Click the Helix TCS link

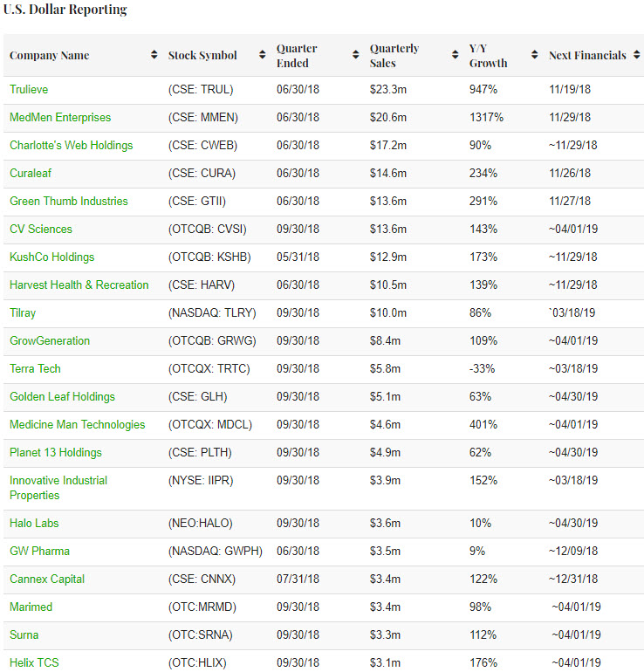click(34, 662)
